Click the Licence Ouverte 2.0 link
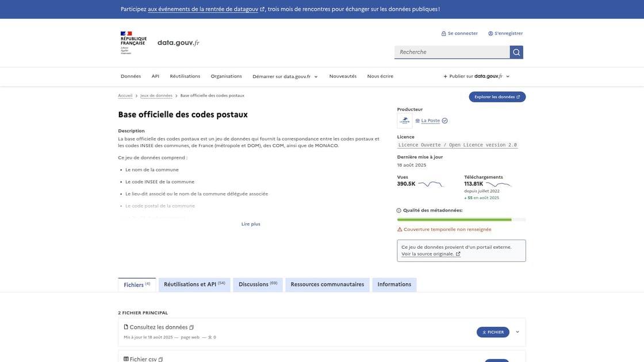Viewport: 644px width, 362px height. [x=457, y=145]
